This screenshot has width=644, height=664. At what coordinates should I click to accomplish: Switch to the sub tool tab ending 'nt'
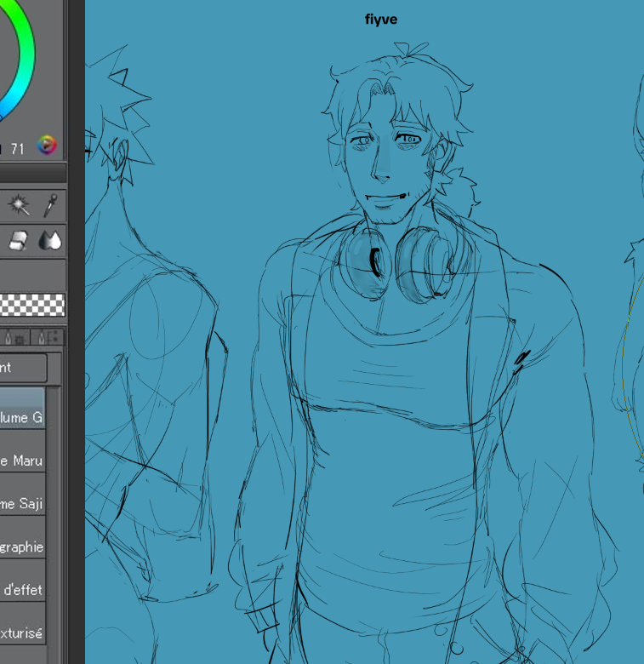click(23, 367)
